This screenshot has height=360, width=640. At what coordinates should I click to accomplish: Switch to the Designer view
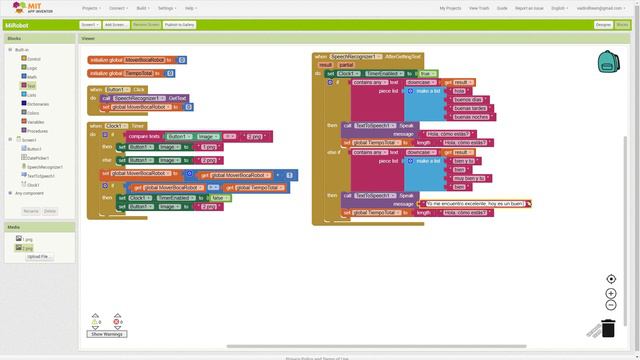[x=603, y=25]
